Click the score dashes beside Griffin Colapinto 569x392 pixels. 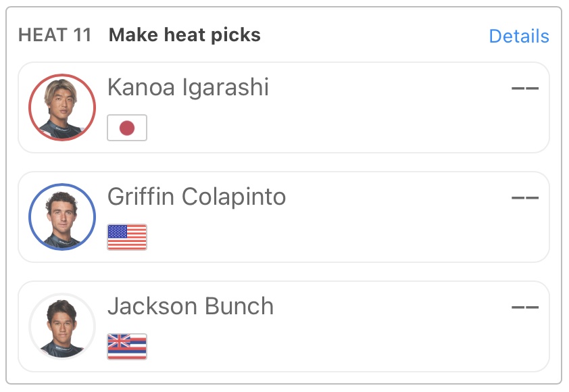525,198
